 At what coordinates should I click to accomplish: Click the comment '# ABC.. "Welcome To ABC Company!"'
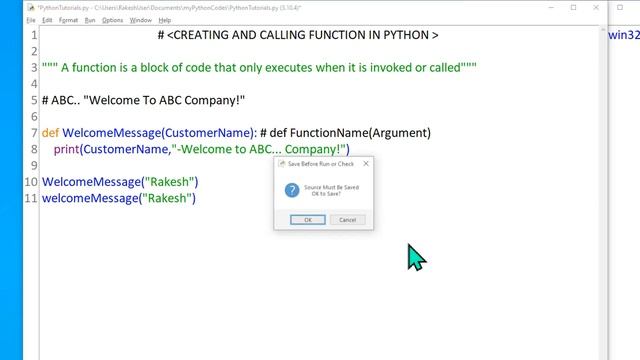(x=143, y=100)
